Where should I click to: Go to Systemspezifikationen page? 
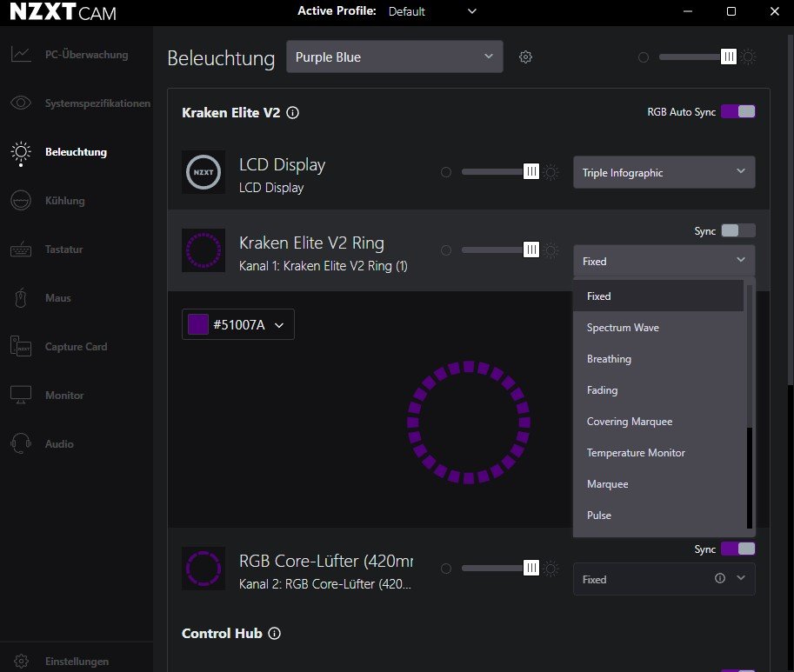97,103
